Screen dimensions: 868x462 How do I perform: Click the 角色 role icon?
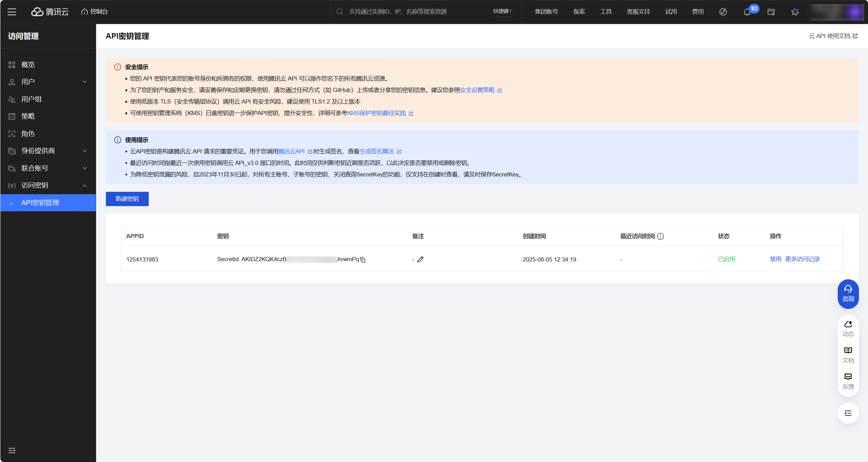click(x=12, y=134)
